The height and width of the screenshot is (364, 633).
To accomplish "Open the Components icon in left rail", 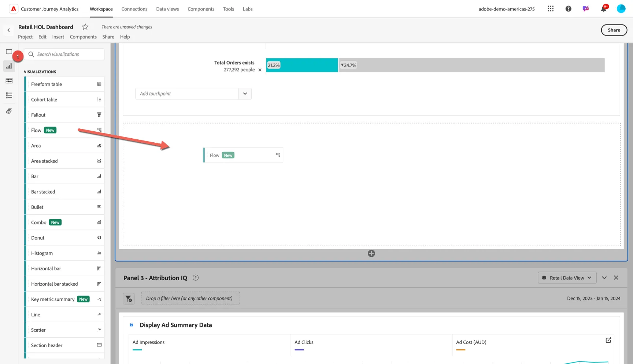I will 9,80.
